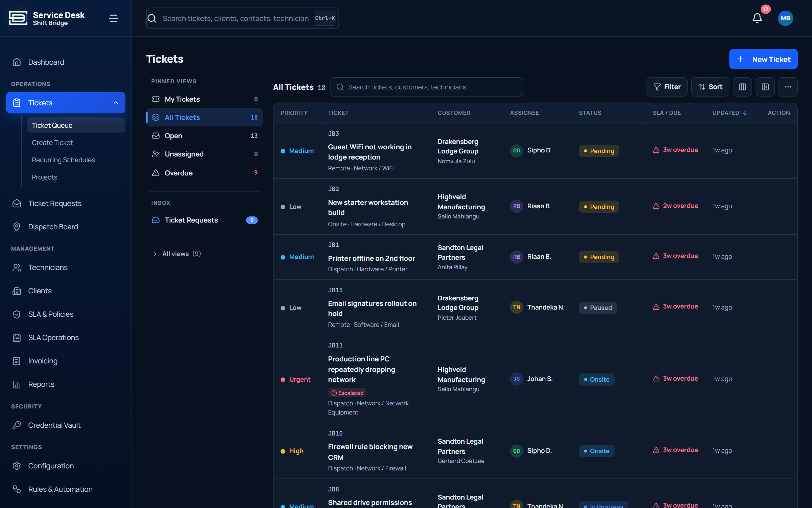Toggle the sidebar hamburger menu
The width and height of the screenshot is (812, 508).
coord(114,18)
